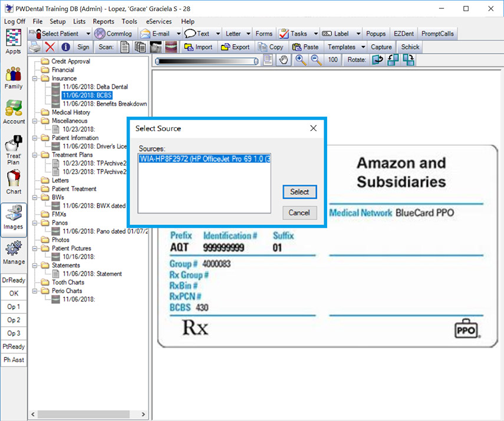Collapse the Statements folder
Viewport: 504px width, 421px height.
(35, 265)
